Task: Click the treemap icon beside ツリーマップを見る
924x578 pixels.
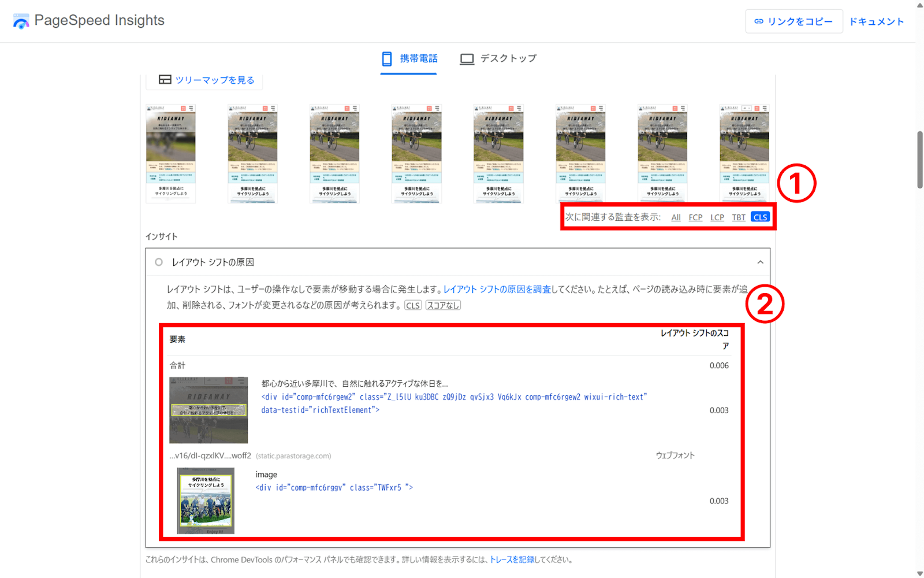Action: [x=166, y=80]
